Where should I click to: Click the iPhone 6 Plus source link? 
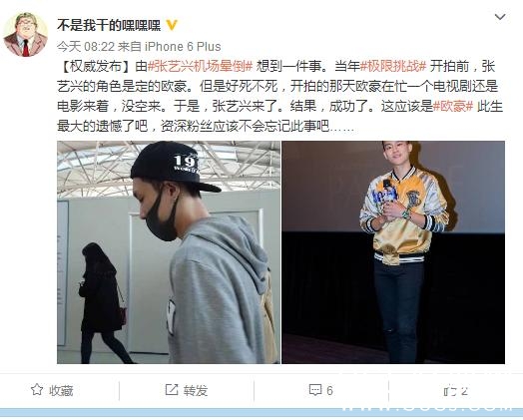(183, 46)
